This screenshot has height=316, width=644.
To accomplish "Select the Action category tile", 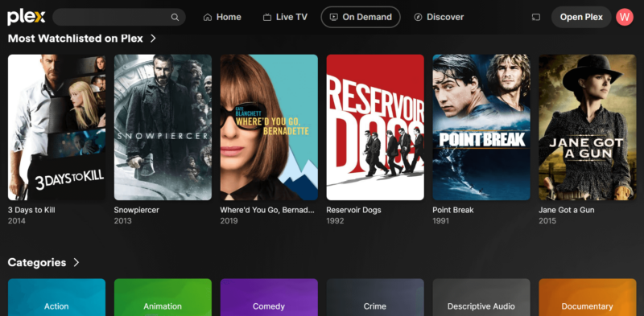I will coord(56,298).
